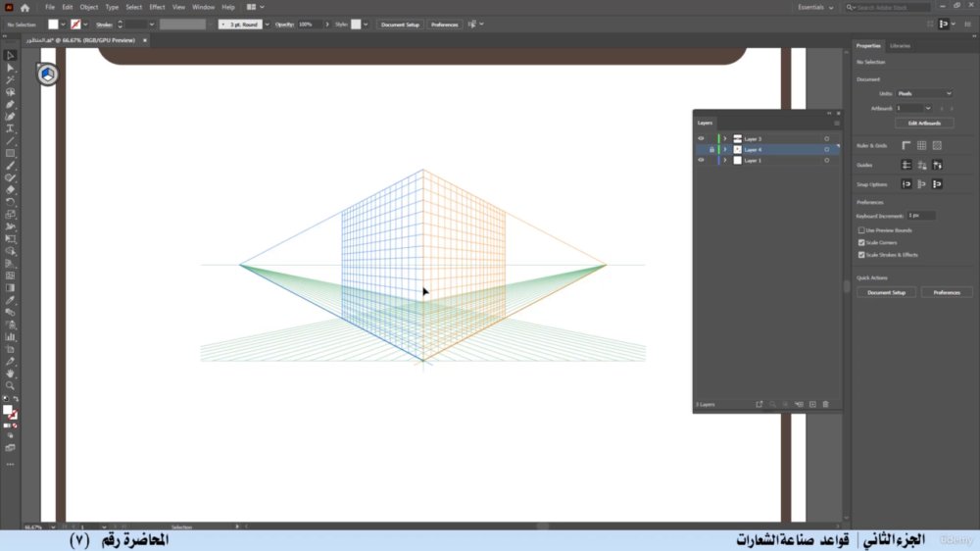
Task: Select the Type tool in toolbar
Action: point(10,128)
